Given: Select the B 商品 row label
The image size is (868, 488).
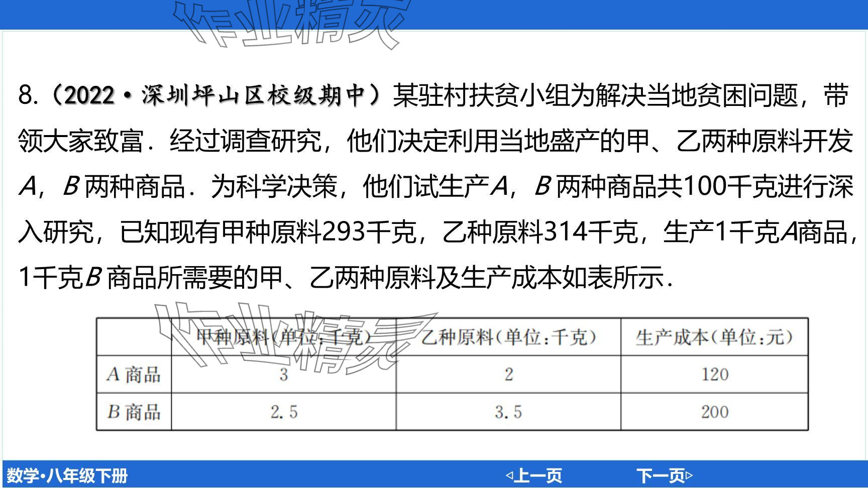Looking at the screenshot, I should 134,412.
